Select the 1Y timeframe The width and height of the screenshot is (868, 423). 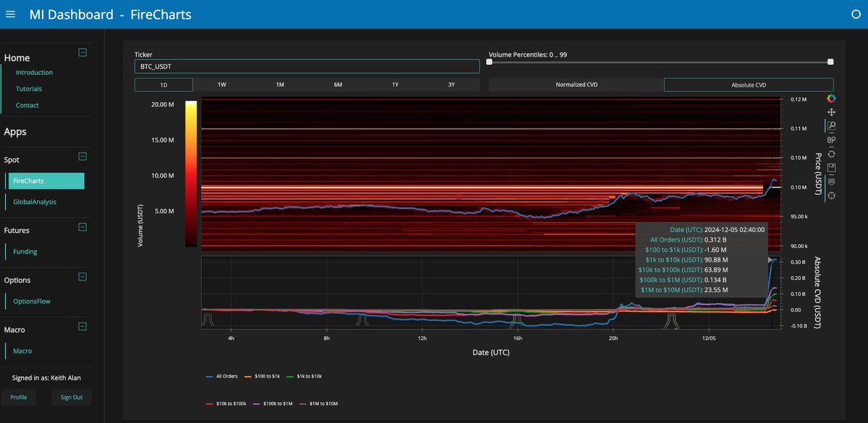coord(395,85)
